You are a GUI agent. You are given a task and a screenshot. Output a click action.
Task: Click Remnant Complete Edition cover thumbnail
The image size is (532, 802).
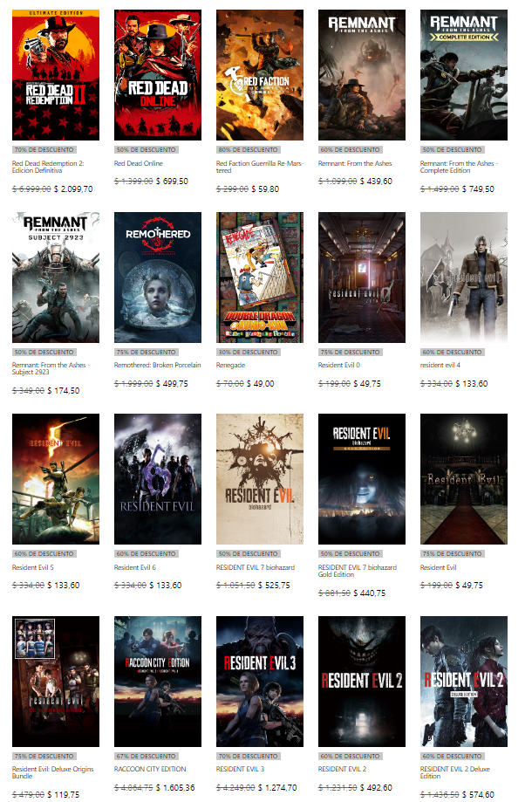point(463,75)
